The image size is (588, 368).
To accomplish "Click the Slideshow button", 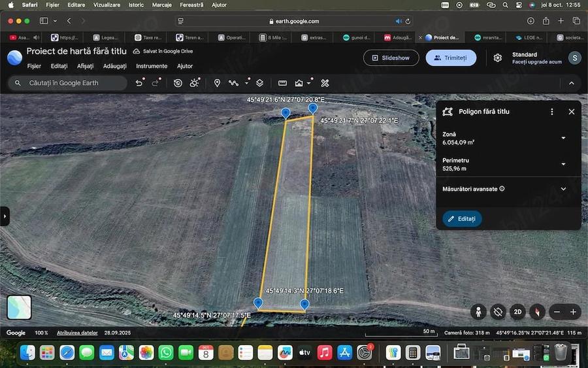I will pyautogui.click(x=391, y=58).
